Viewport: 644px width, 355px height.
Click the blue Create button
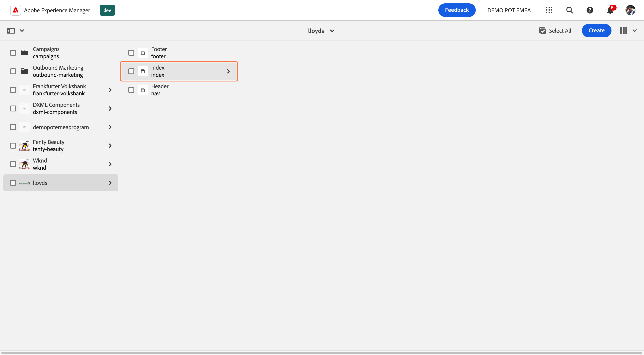[x=596, y=30]
